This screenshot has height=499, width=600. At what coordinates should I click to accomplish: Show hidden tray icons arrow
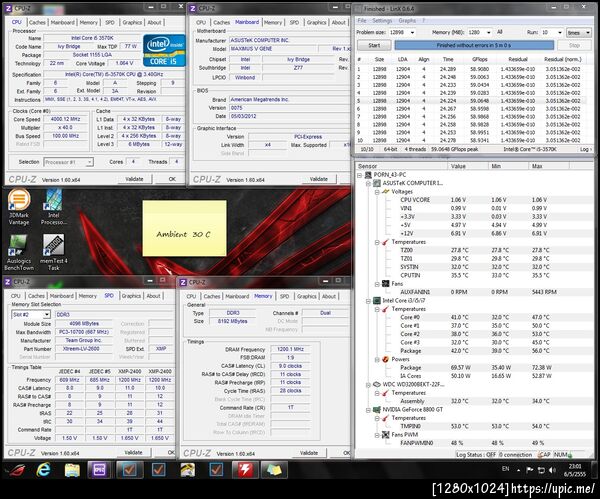[518, 470]
